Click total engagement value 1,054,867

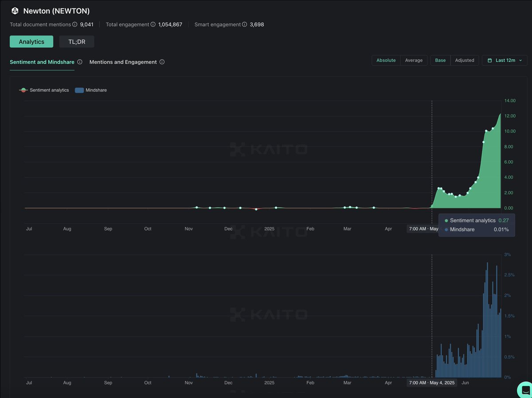pyautogui.click(x=170, y=24)
